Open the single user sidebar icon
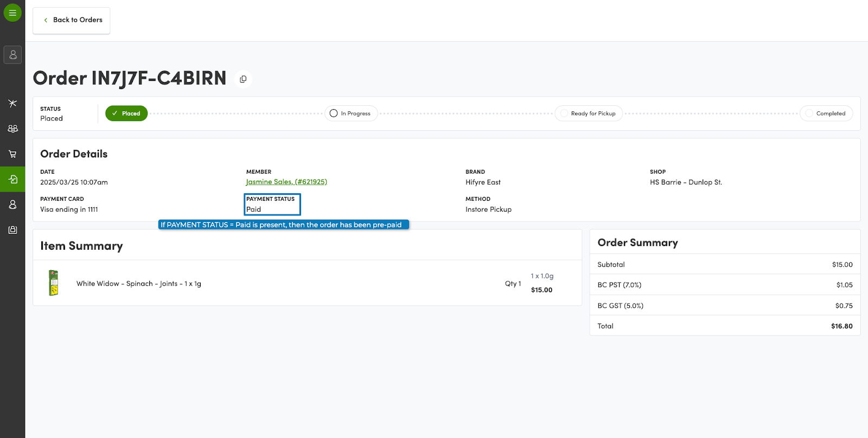The image size is (868, 438). [12, 205]
